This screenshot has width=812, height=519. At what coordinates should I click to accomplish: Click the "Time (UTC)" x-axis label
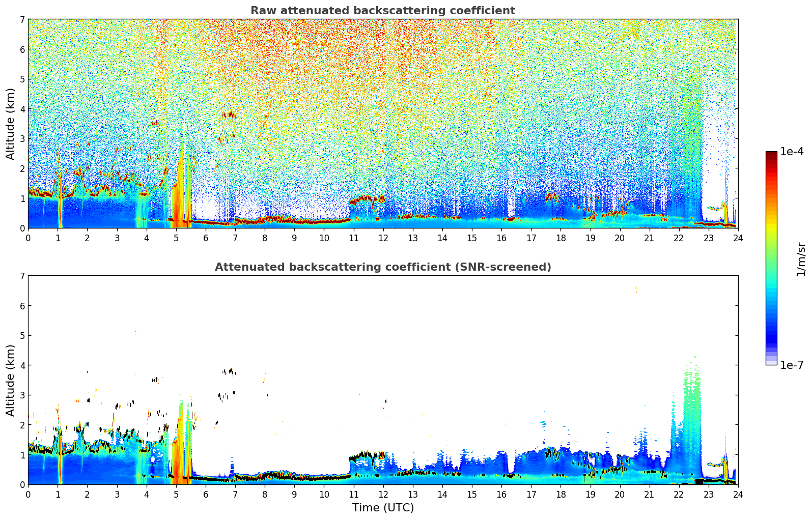[383, 508]
